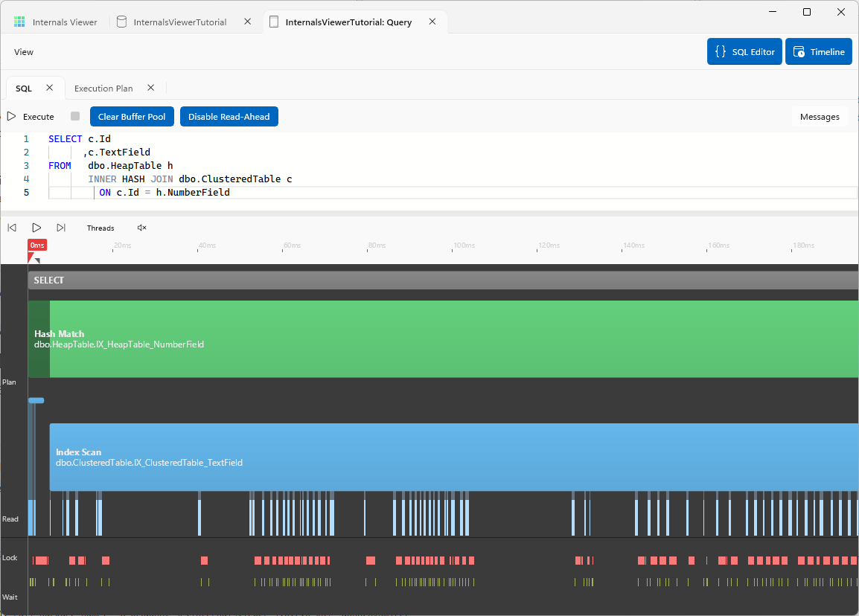The image size is (859, 616).
Task: Click the 100ms mark on timeline ruler
Action: 464,246
